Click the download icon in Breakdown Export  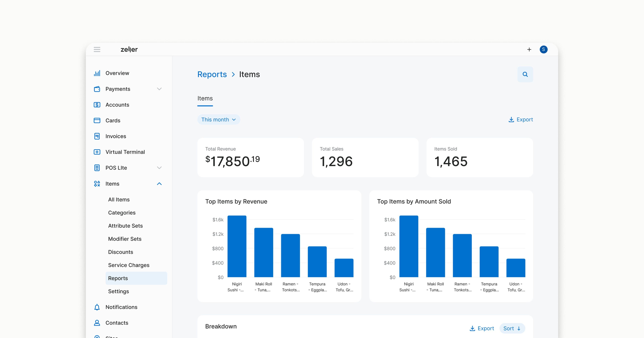pyautogui.click(x=472, y=328)
